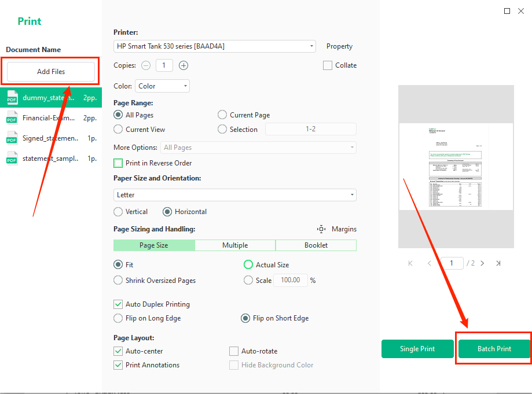Click the Single Print button

tap(417, 348)
